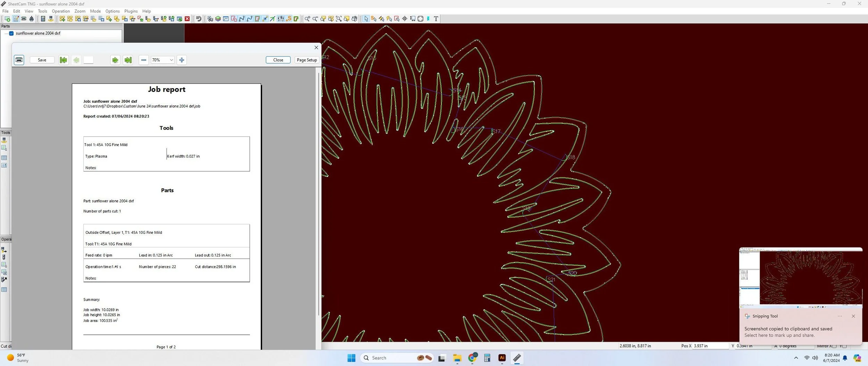The width and height of the screenshot is (868, 366).
Task: Click the undo arrow in the toolbar
Action: 199,19
